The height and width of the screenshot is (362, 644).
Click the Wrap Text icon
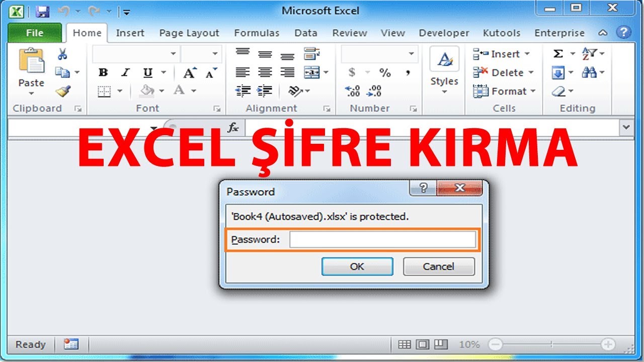[312, 54]
